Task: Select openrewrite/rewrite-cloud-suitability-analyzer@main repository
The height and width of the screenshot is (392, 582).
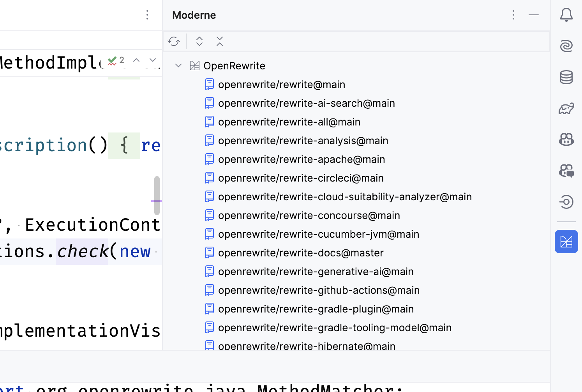Action: [x=345, y=197]
